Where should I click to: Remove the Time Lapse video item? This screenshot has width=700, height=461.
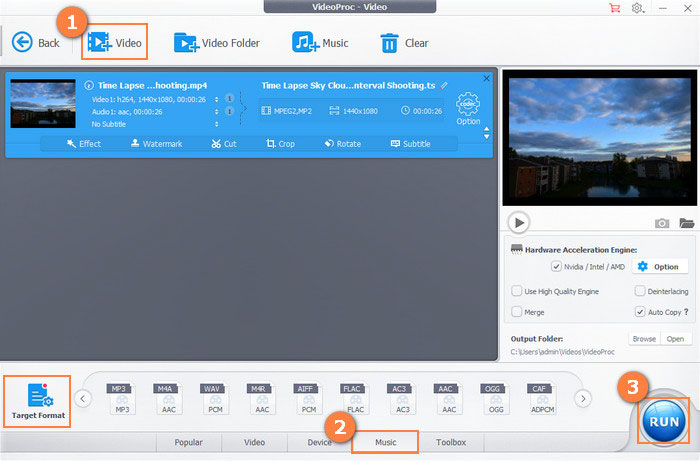tap(486, 79)
